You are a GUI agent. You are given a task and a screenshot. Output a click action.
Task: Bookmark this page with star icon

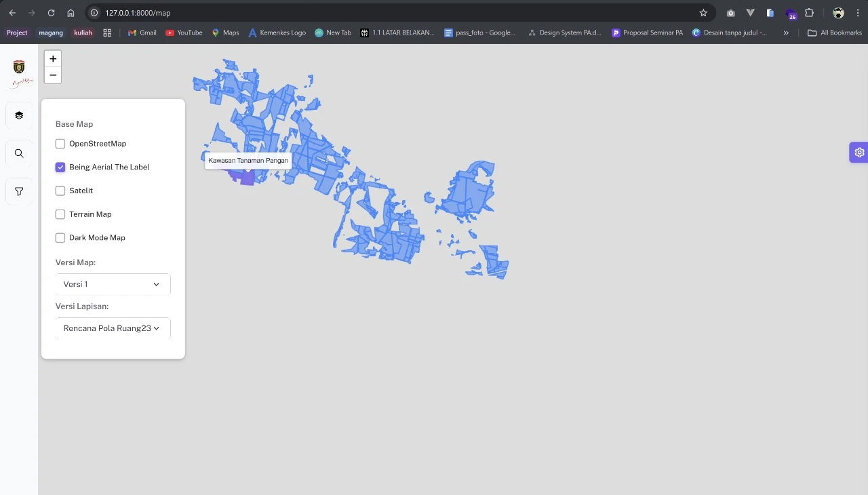[x=703, y=13]
